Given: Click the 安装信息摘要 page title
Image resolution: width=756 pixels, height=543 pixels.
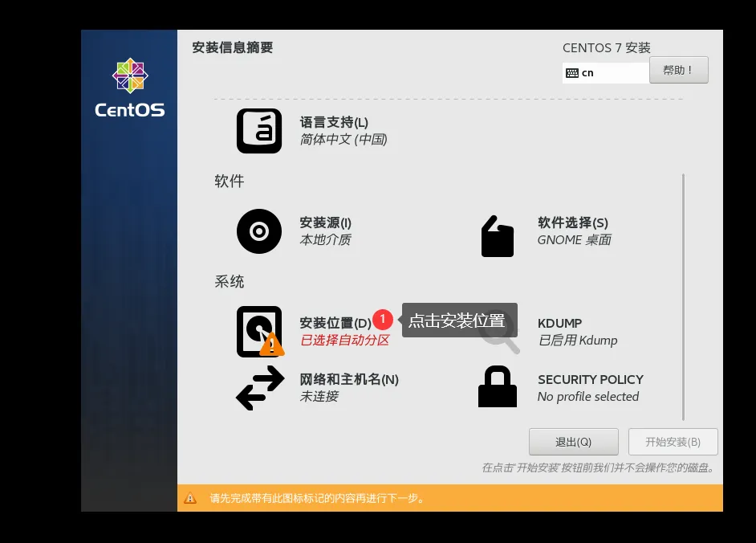Looking at the screenshot, I should click(233, 47).
